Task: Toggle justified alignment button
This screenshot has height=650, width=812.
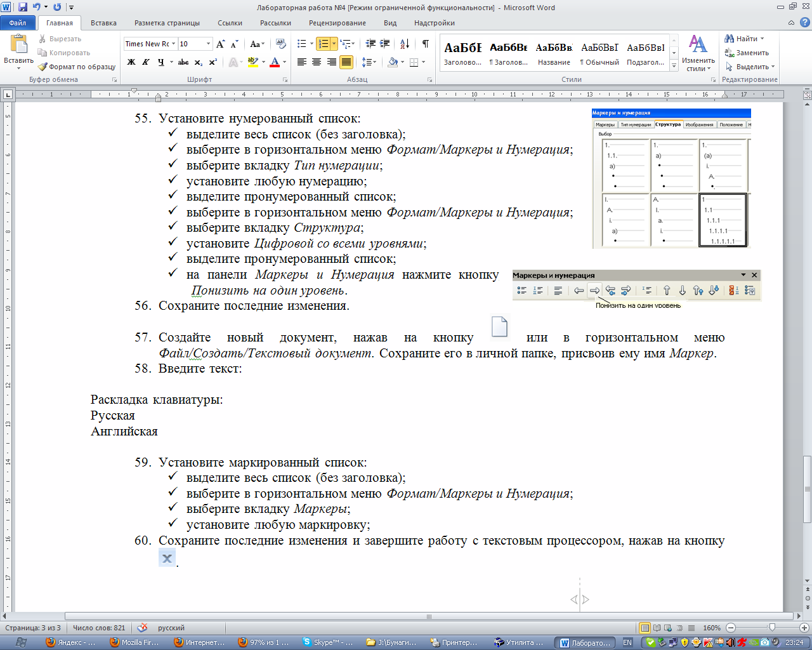Action: (346, 62)
